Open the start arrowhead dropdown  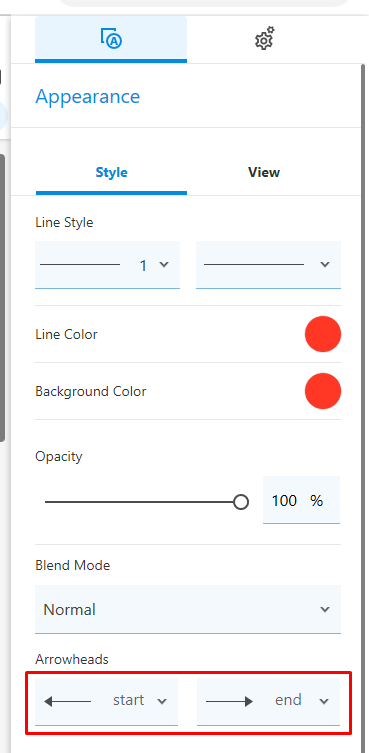pyautogui.click(x=107, y=702)
